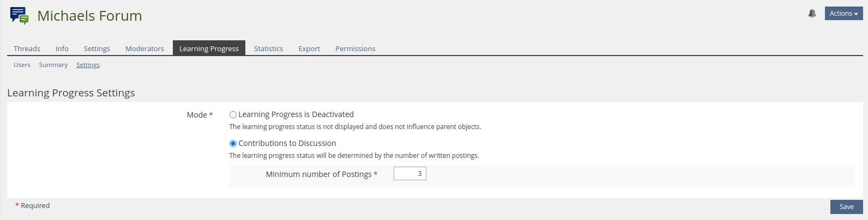Select Learning Progress is Deactivated option

233,115
